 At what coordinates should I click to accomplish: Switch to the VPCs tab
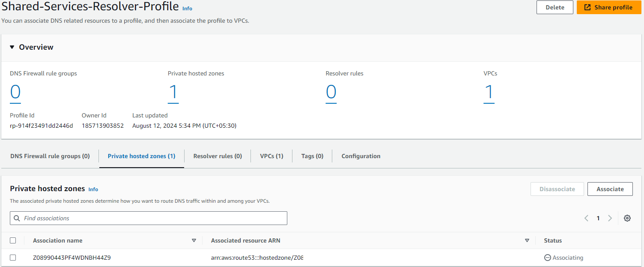click(x=271, y=156)
